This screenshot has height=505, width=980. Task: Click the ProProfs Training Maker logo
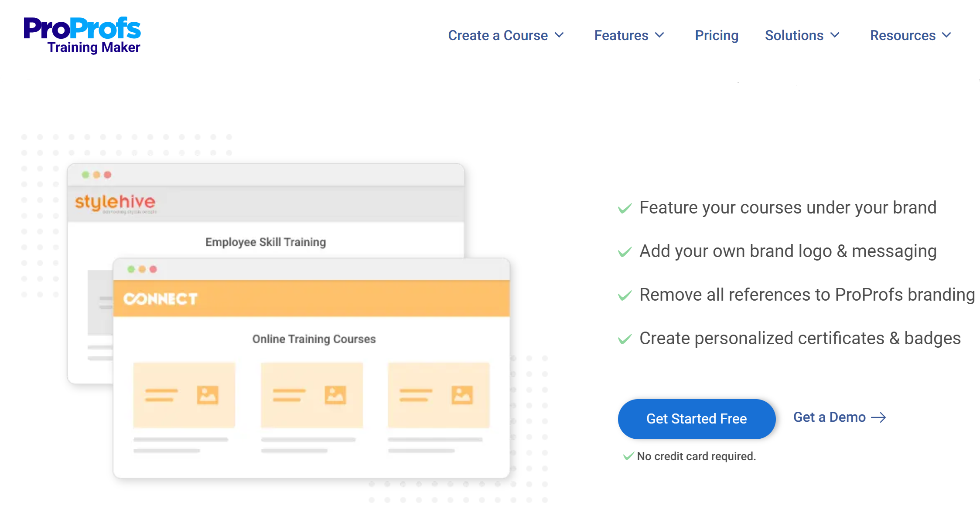(x=82, y=35)
